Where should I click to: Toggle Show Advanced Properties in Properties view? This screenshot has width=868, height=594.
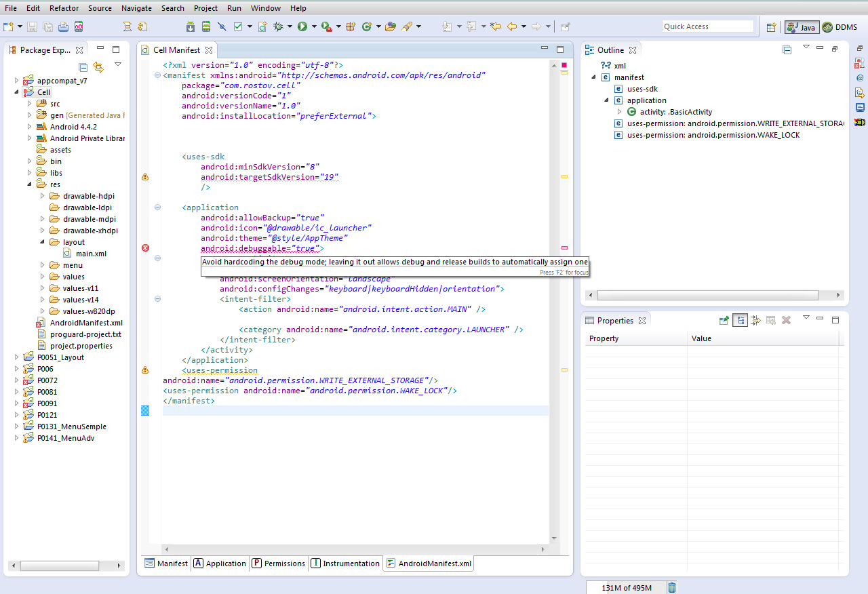(x=755, y=320)
